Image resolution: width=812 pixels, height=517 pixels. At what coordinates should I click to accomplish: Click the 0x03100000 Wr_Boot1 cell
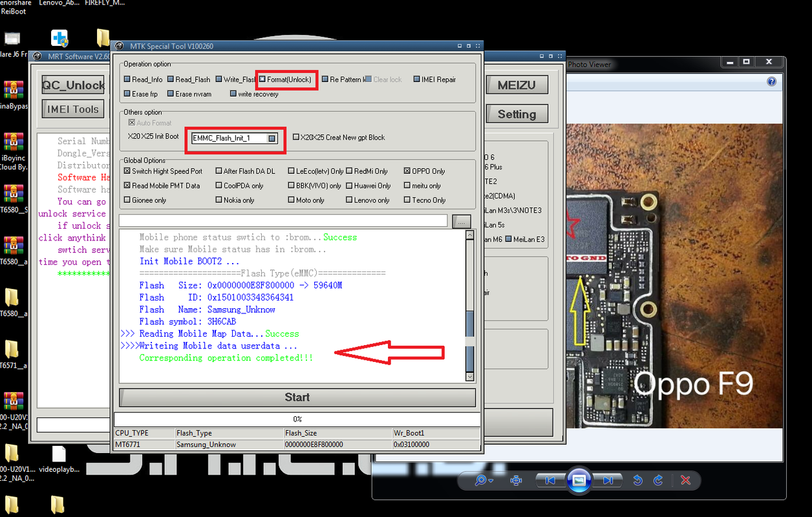436,445
